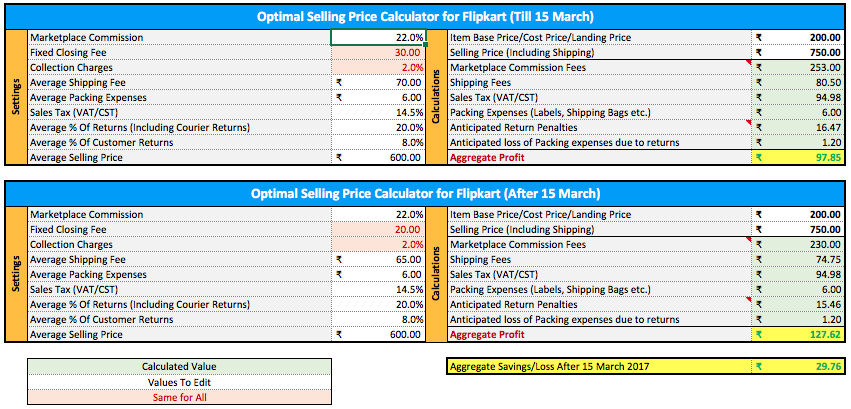This screenshot has width=851, height=409.
Task: Select the Aggregate Profit 97.85 cell
Action: (798, 158)
